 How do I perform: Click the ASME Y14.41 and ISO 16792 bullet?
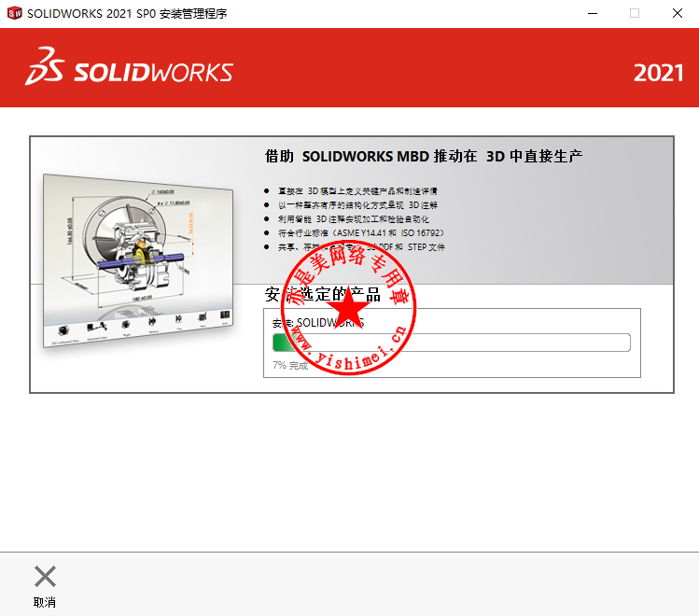361,233
